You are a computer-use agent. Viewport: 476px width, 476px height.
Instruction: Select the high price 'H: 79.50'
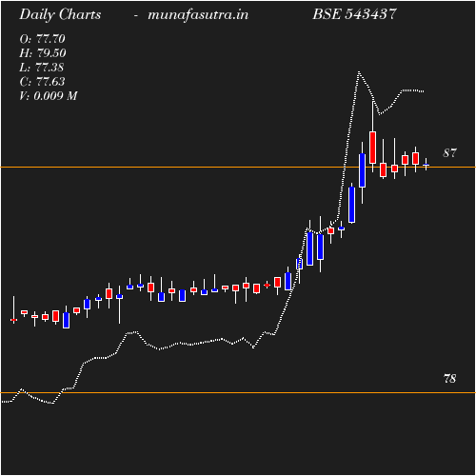coord(43,53)
